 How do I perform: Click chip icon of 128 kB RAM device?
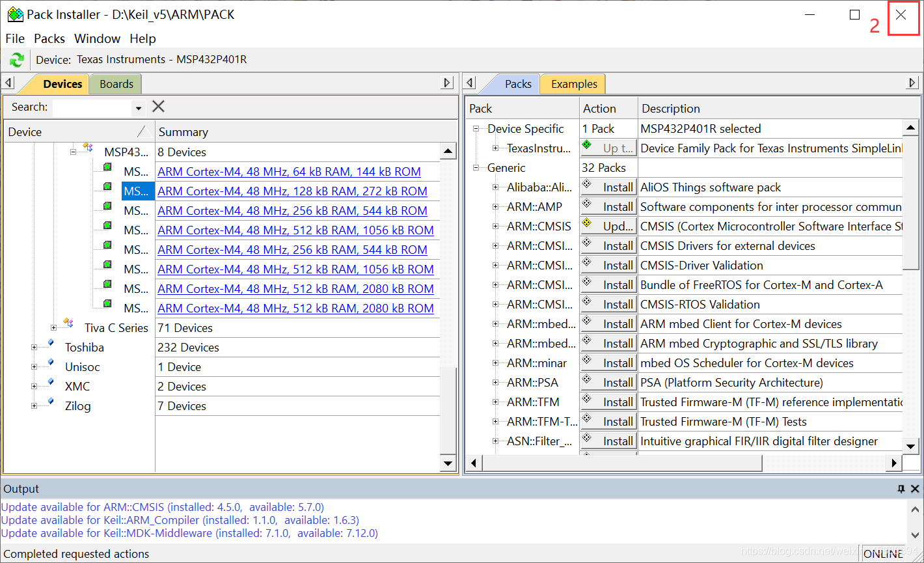pyautogui.click(x=107, y=187)
